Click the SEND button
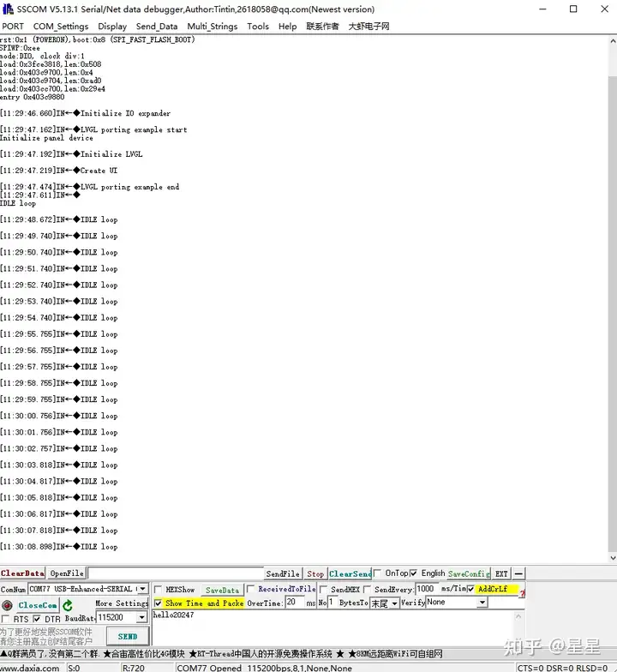This screenshot has height=672, width=617. click(128, 636)
